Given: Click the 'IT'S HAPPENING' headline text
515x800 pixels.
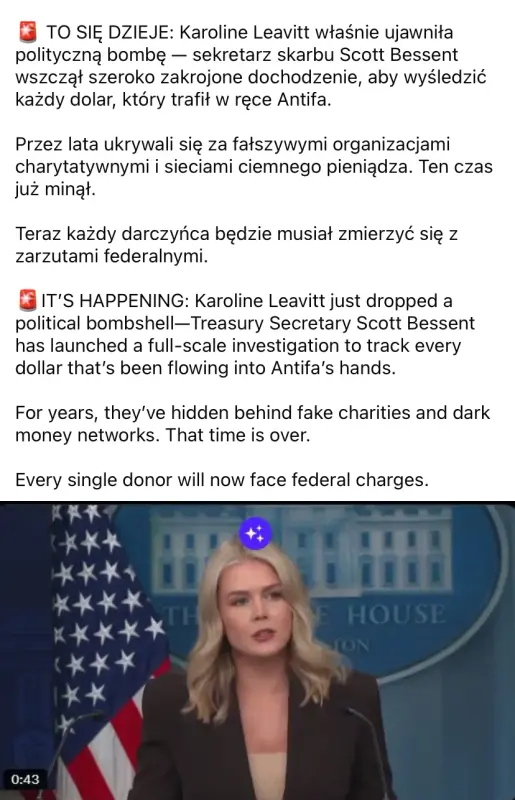Looking at the screenshot, I should [115, 301].
